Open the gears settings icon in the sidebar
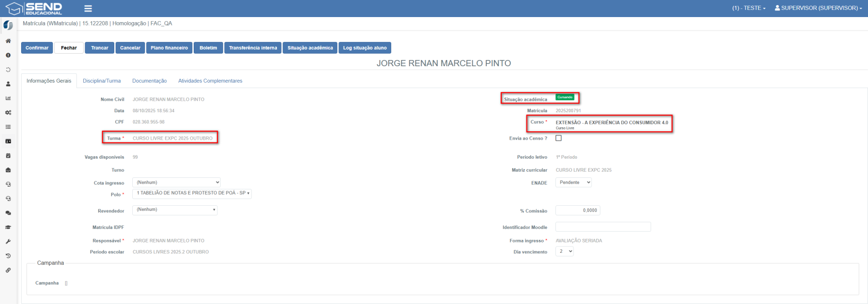The width and height of the screenshot is (868, 304). [x=8, y=113]
